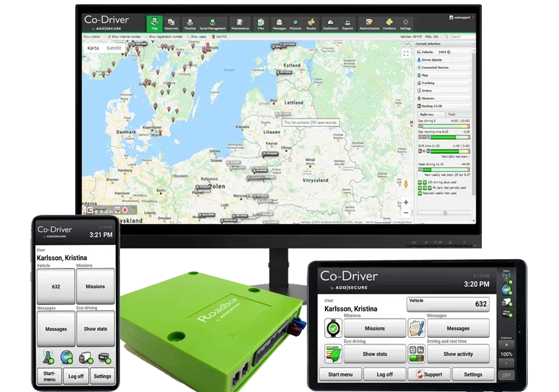The height and width of the screenshot is (392, 559).
Task: Open the Files module icon
Action: (260, 24)
